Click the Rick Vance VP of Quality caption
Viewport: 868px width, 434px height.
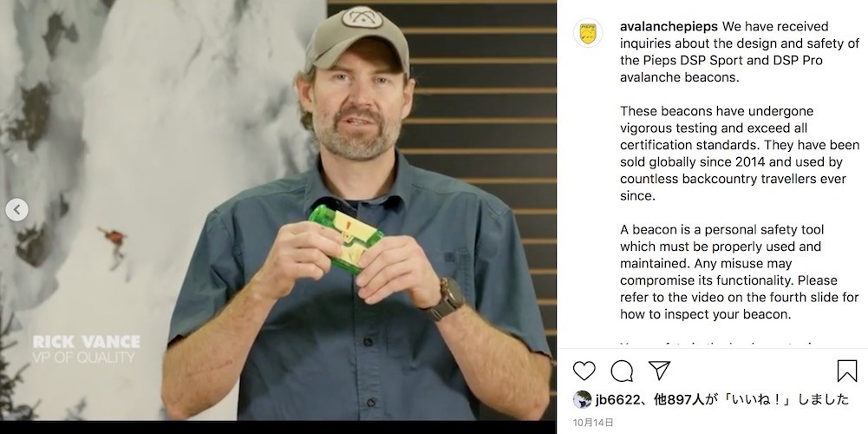coord(86,349)
